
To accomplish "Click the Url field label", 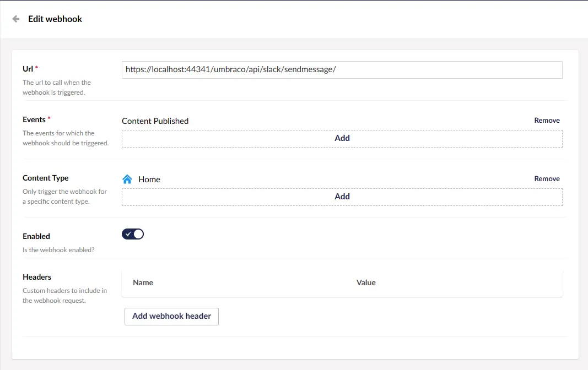I will point(28,69).
